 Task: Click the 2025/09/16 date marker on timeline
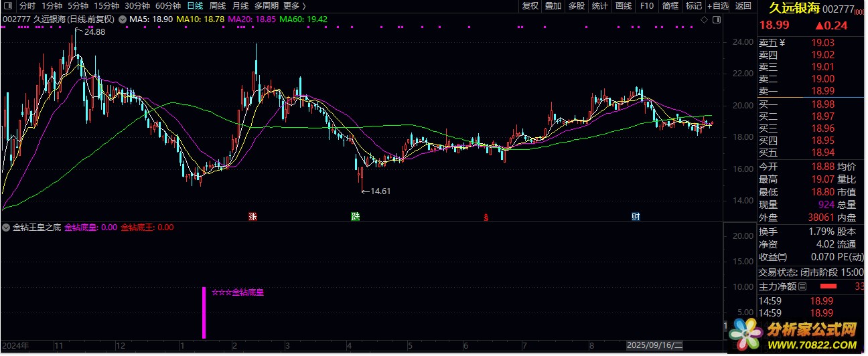pyautogui.click(x=654, y=345)
